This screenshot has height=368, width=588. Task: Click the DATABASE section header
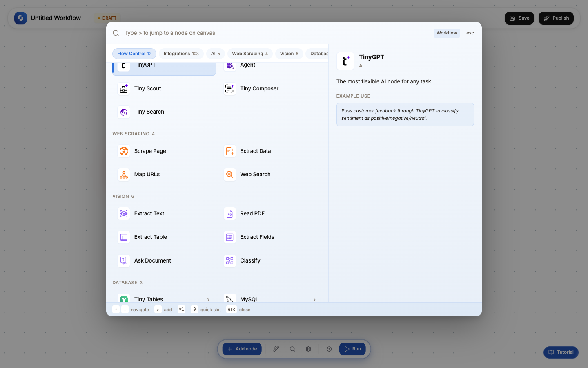pos(127,283)
